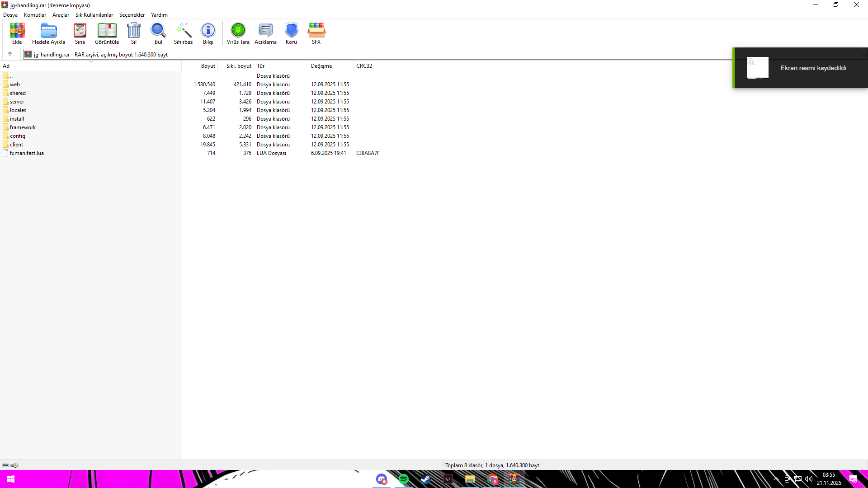This screenshot has height=488, width=868.
Task: Click the Ekran resmi kaydedildi notification thumbnail
Action: click(757, 68)
